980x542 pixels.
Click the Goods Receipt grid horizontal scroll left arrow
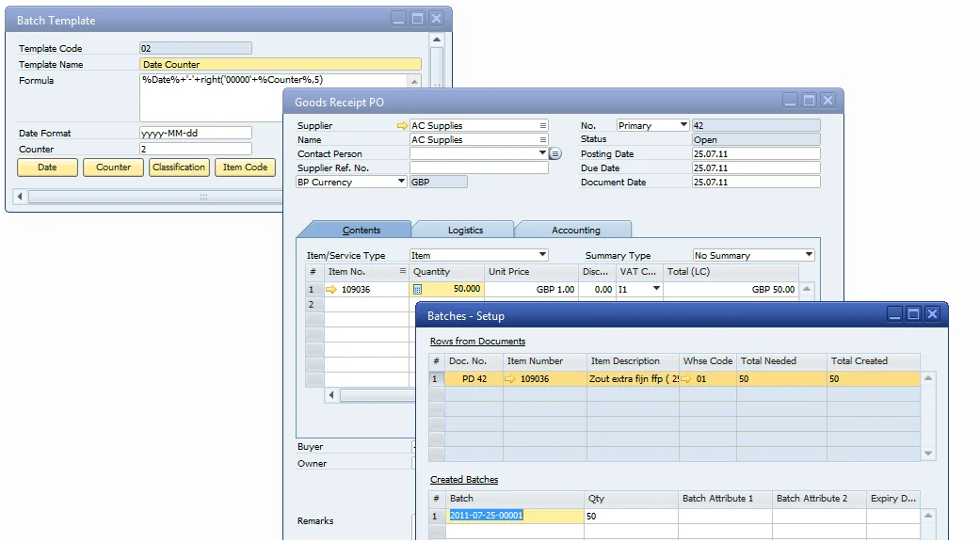coord(331,394)
